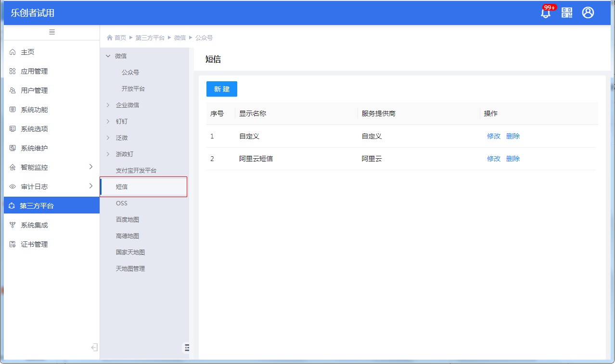
Task: Select 百度地图 in the platform tree
Action: [x=127, y=220]
